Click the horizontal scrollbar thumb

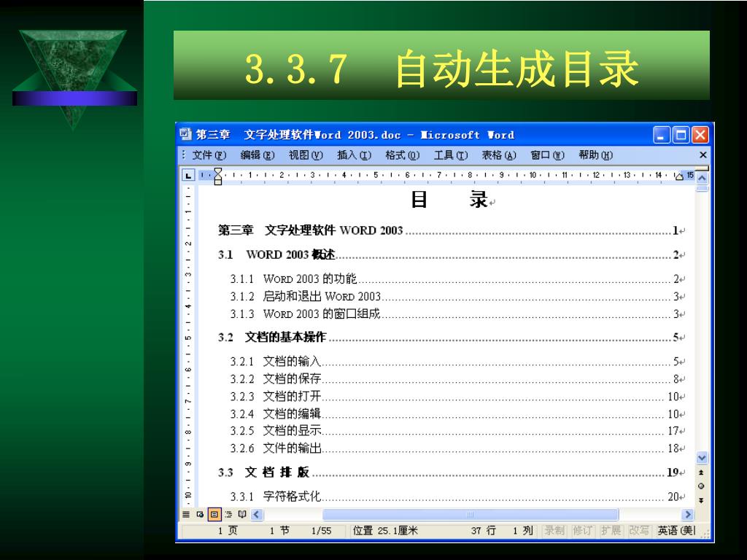(x=471, y=514)
